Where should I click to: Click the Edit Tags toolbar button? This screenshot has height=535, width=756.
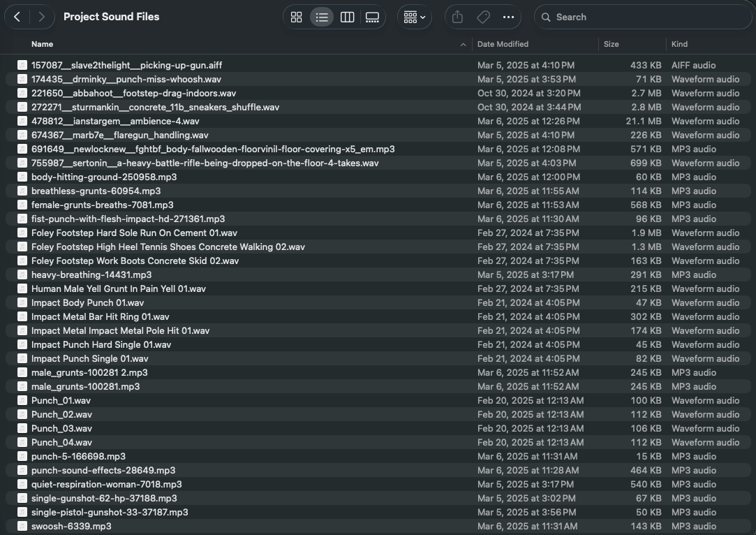(483, 17)
